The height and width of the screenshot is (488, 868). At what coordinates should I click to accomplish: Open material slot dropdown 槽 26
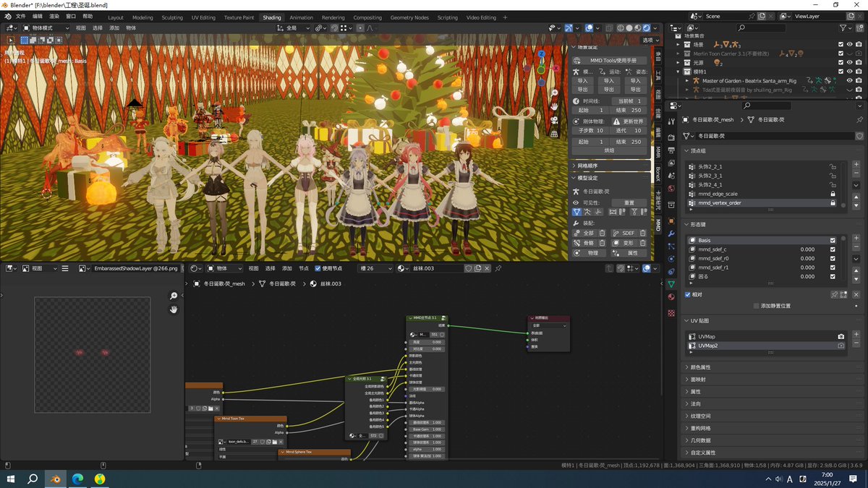tap(376, 268)
